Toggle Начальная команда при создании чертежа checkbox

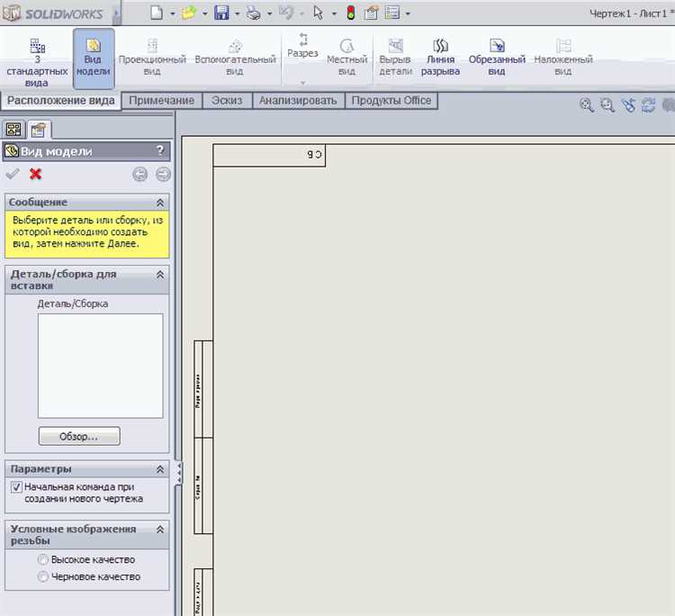click(16, 487)
